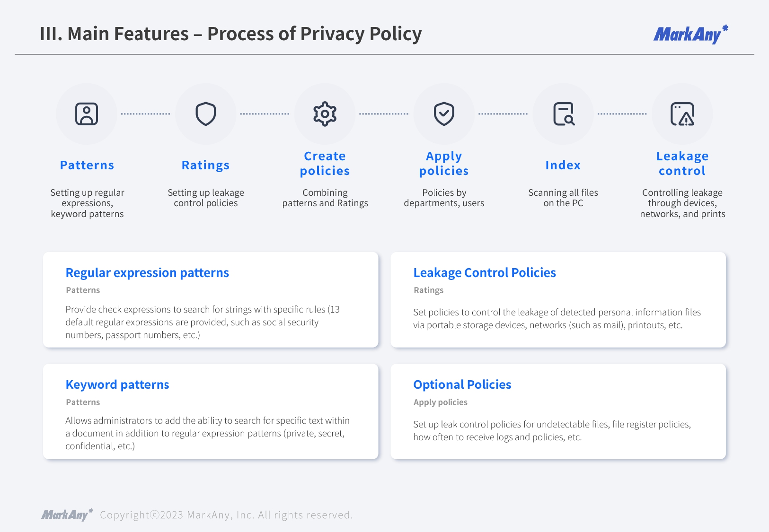This screenshot has height=532, width=769.
Task: Click the Leakage control step heading
Action: click(682, 163)
